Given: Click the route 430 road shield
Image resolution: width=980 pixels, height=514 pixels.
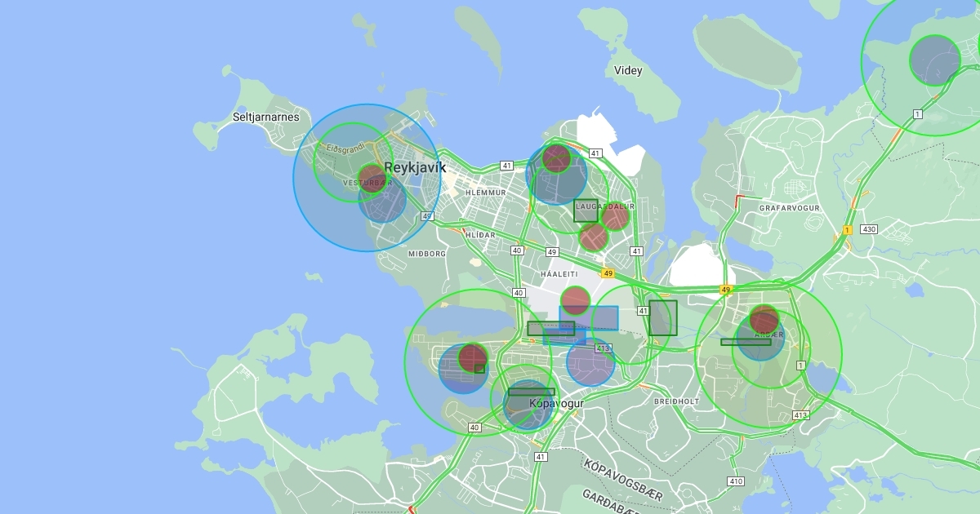Looking at the screenshot, I should (x=868, y=229).
